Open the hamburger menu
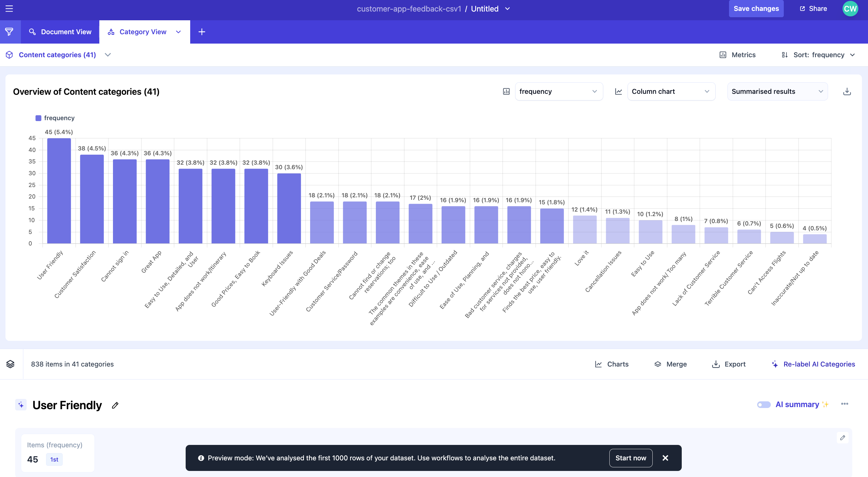The image size is (868, 477). tap(9, 9)
